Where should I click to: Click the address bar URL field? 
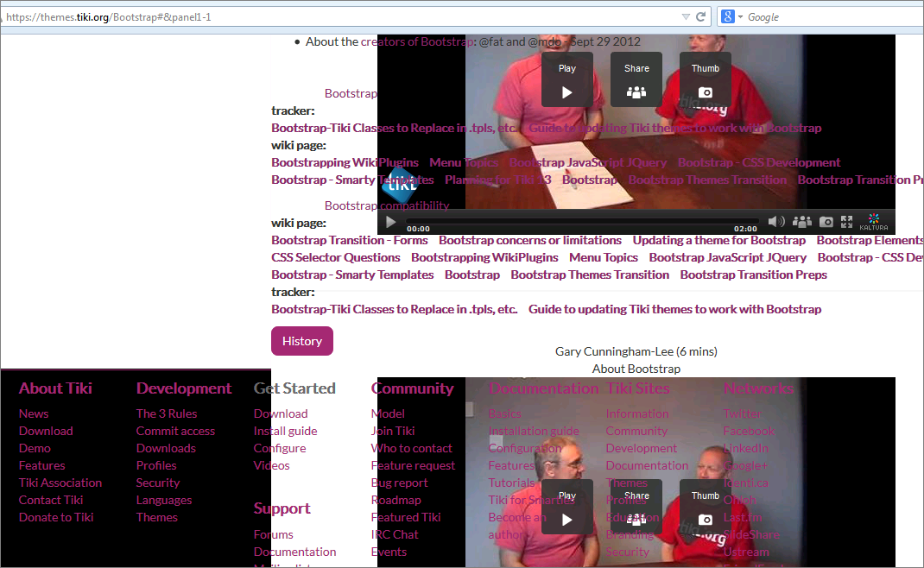click(x=342, y=17)
